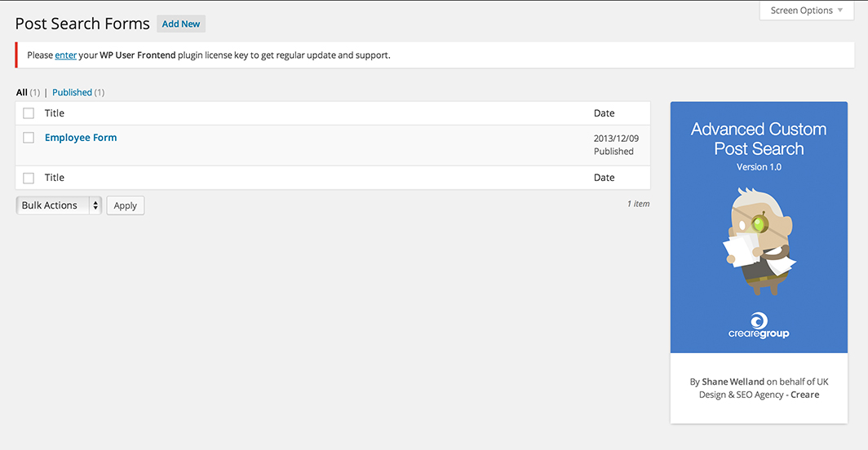This screenshot has width=868, height=450.
Task: Click the crearegroup logo icon
Action: coord(759,320)
